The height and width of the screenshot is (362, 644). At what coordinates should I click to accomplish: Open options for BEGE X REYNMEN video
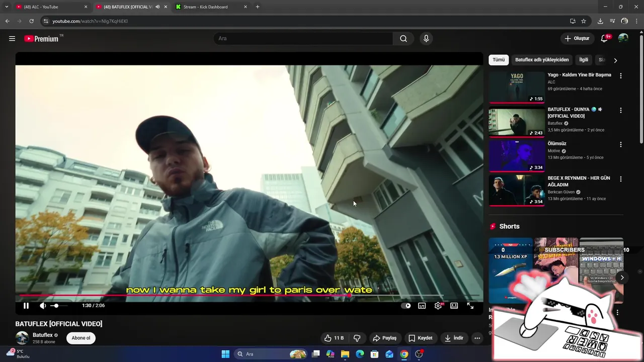[621, 179]
